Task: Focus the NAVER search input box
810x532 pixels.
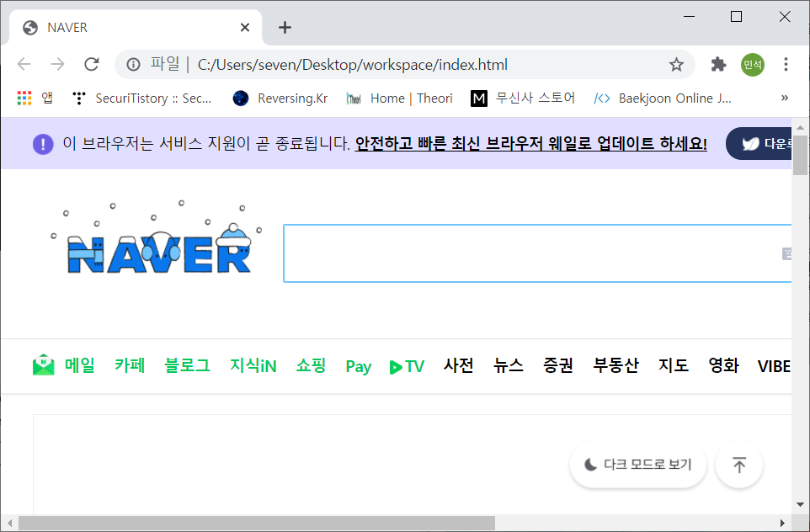Action: coord(537,253)
